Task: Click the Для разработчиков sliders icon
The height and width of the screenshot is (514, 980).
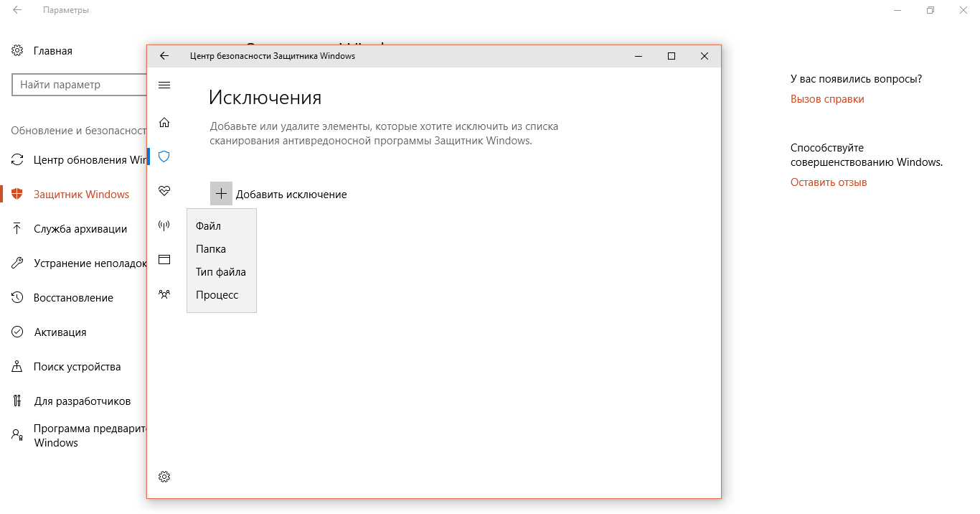Action: (17, 401)
